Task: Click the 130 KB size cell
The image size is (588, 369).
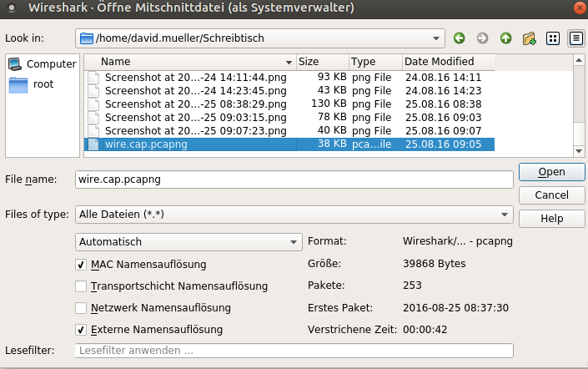Action: click(329, 104)
